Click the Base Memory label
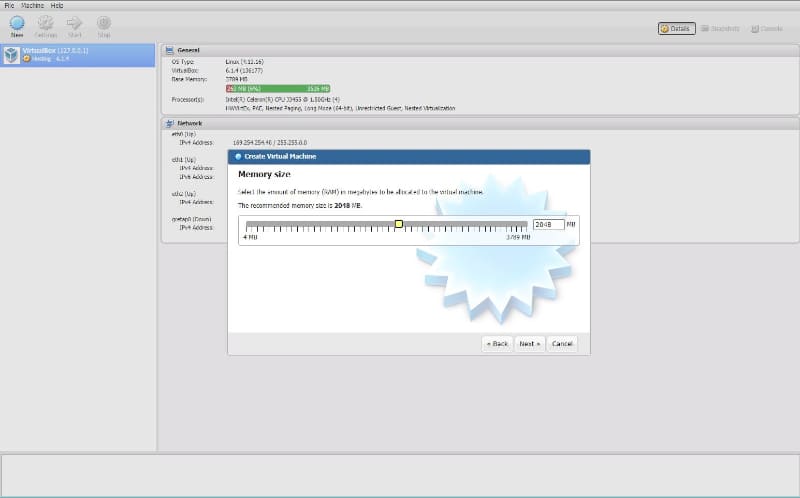This screenshot has width=800, height=498. click(189, 80)
